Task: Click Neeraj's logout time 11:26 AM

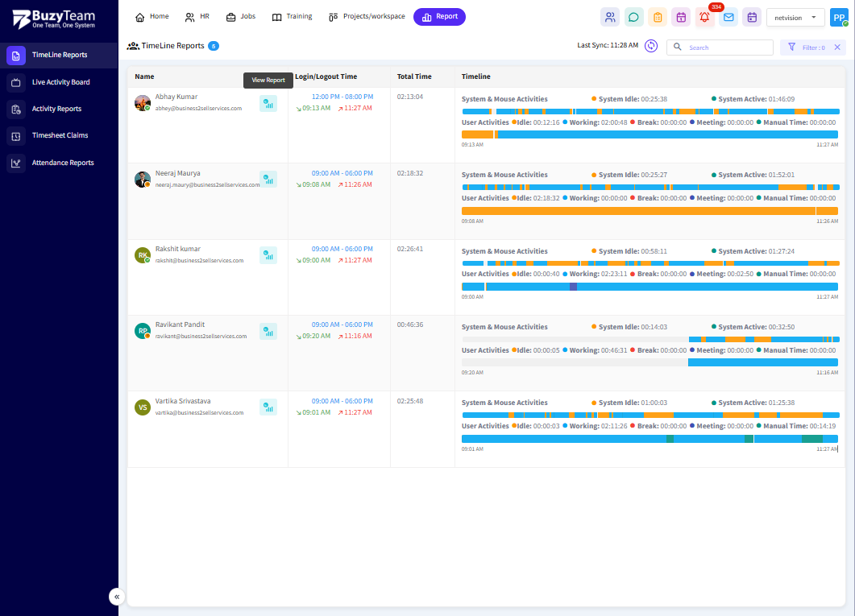Action: point(355,184)
